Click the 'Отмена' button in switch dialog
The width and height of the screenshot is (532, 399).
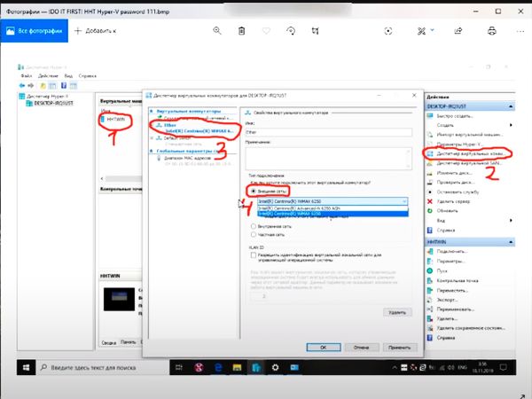coord(362,348)
